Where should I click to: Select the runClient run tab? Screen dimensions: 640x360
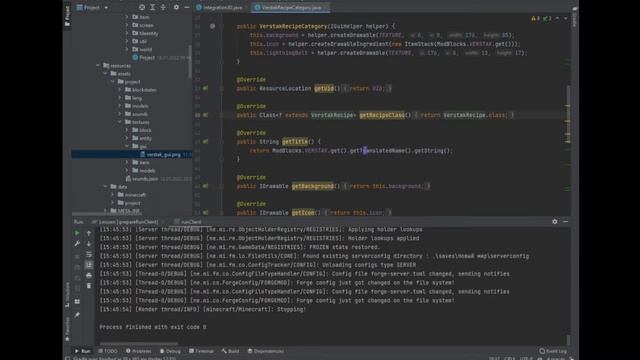click(x=191, y=222)
